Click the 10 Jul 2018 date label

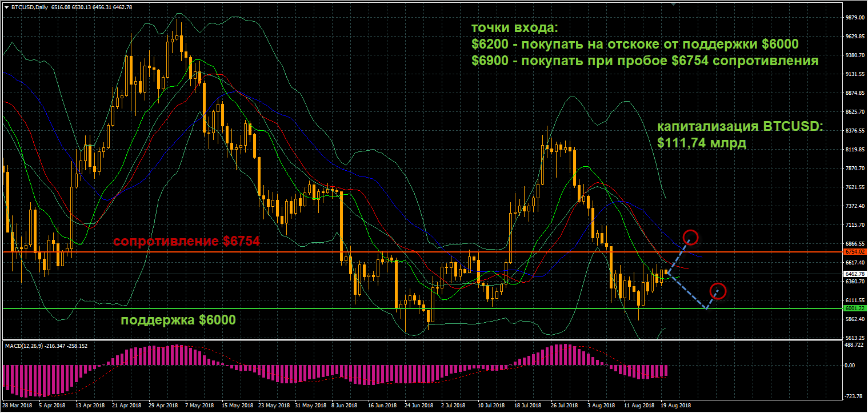pos(491,406)
